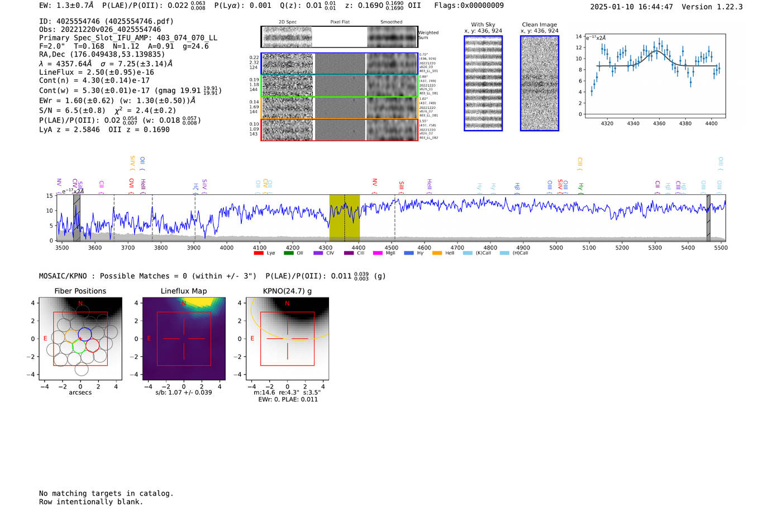Click the RA,Dec coordinates text
Viewport: 782px width, 532px height.
pos(102,55)
